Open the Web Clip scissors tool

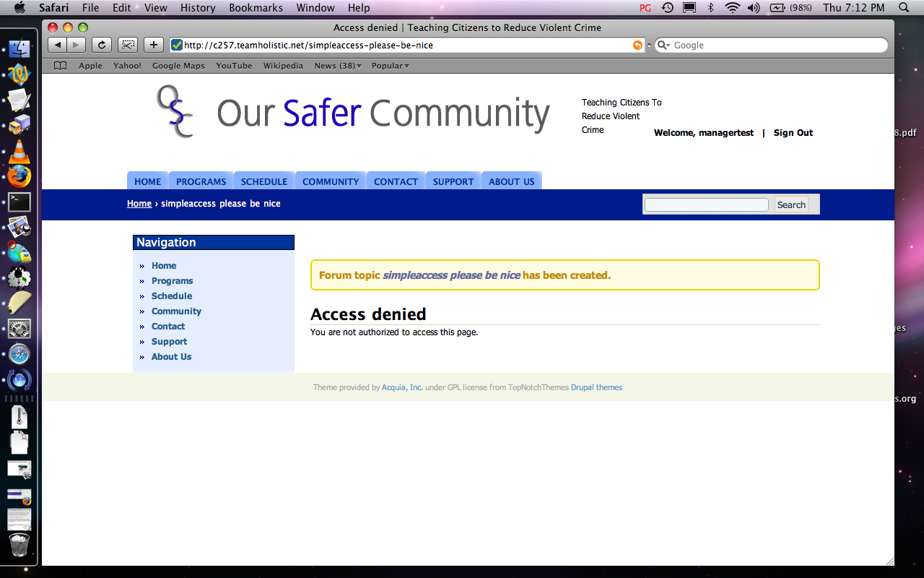[x=128, y=44]
